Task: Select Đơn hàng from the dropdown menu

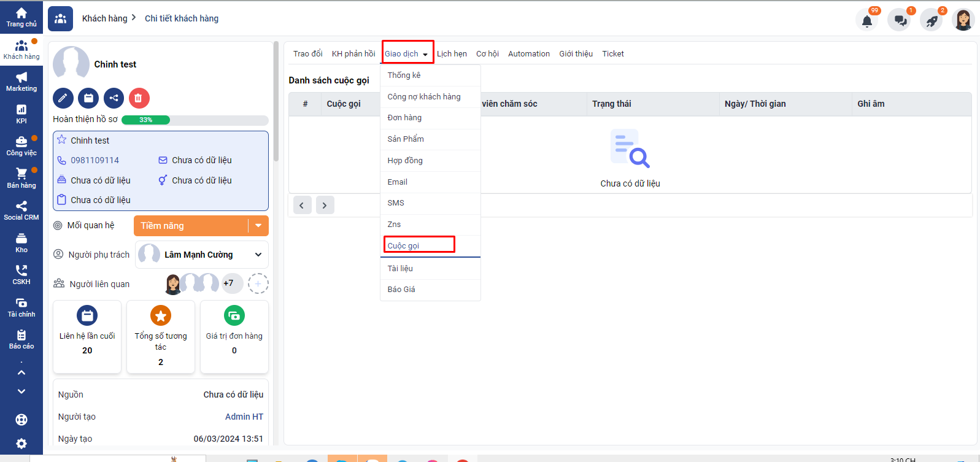Action: pyautogui.click(x=404, y=118)
